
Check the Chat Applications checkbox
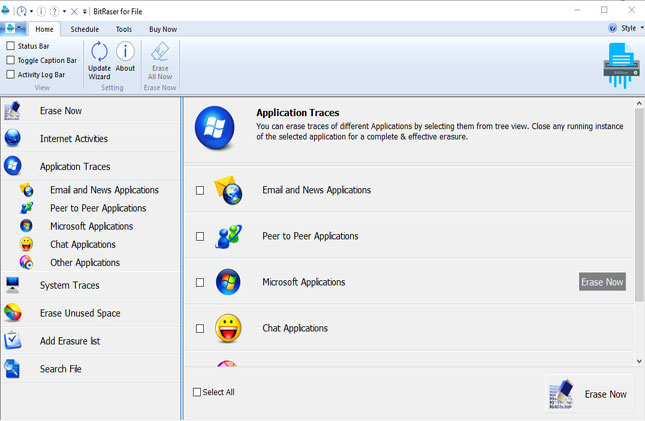click(200, 329)
